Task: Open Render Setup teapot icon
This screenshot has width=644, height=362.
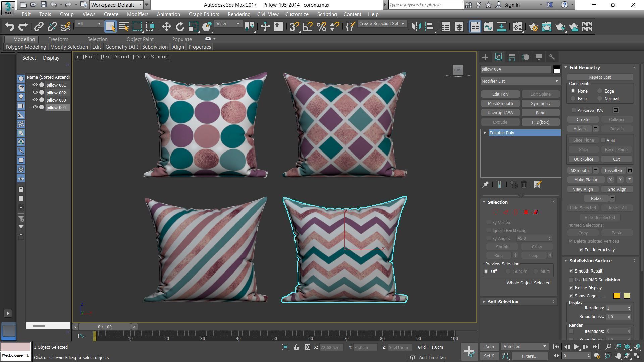Action: click(x=533, y=27)
